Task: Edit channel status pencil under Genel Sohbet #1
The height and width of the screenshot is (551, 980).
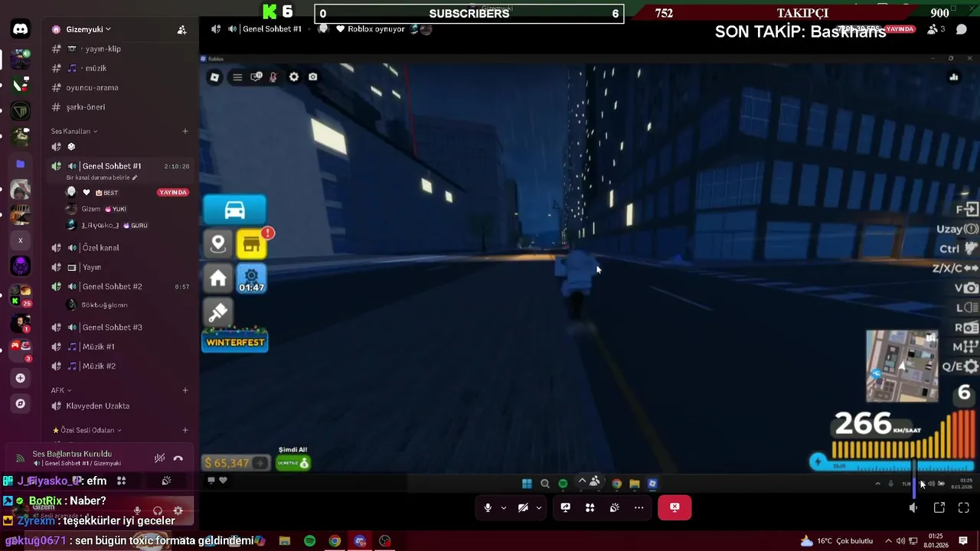Action: [135, 178]
